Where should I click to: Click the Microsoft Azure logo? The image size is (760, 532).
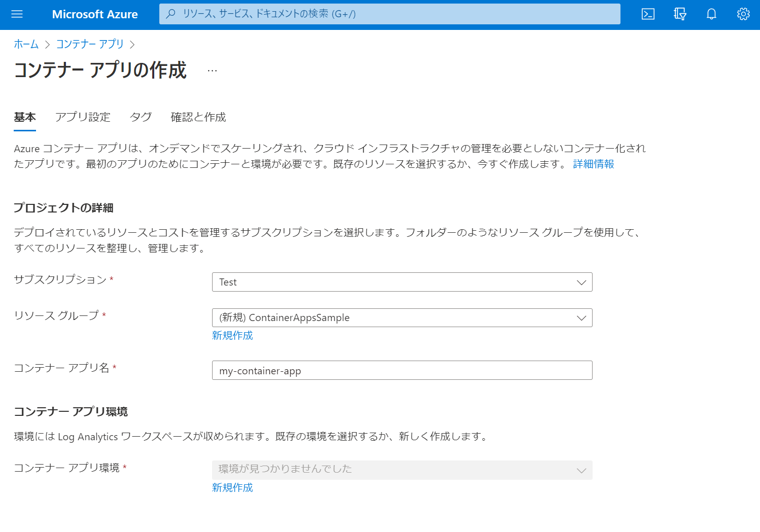94,14
